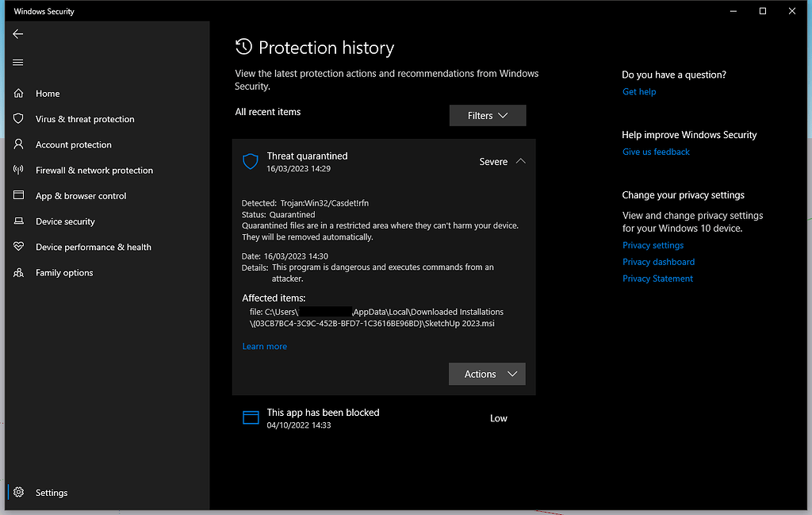Image resolution: width=812 pixels, height=515 pixels.
Task: Open the navigation hamburger menu
Action: pyautogui.click(x=17, y=62)
